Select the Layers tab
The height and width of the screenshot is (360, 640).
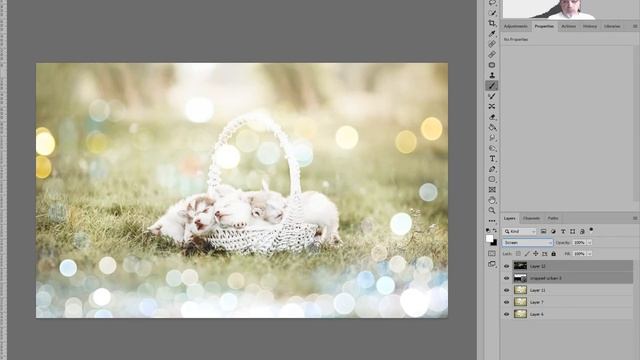(x=509, y=218)
